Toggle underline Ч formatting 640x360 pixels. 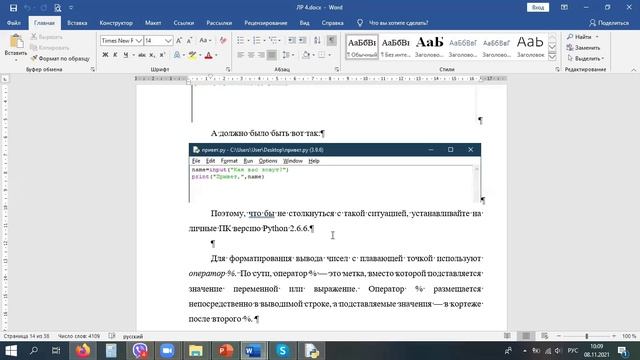tap(126, 55)
